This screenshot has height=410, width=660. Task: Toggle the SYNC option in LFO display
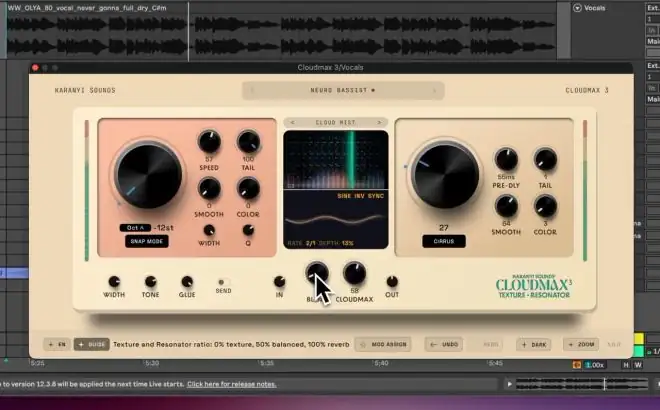376,196
